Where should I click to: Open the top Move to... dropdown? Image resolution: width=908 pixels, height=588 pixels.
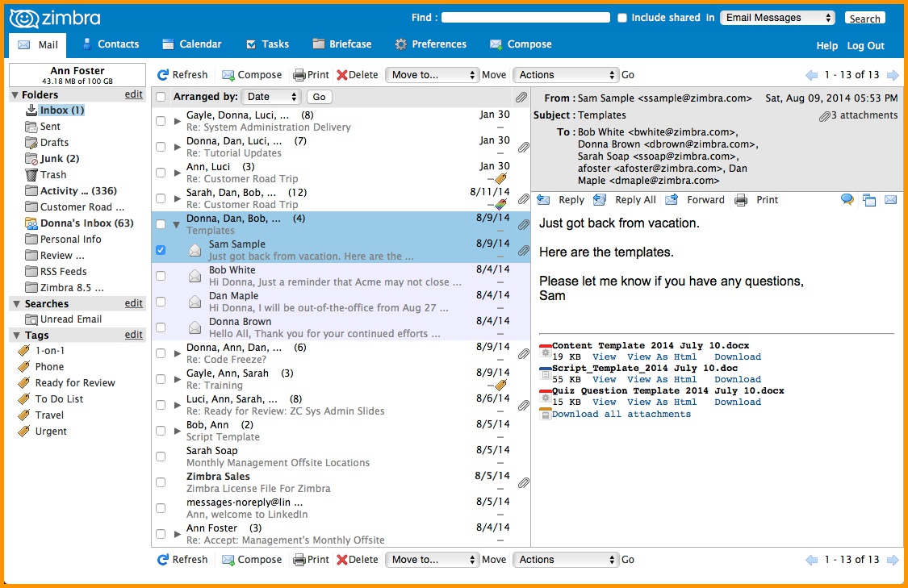pos(432,75)
